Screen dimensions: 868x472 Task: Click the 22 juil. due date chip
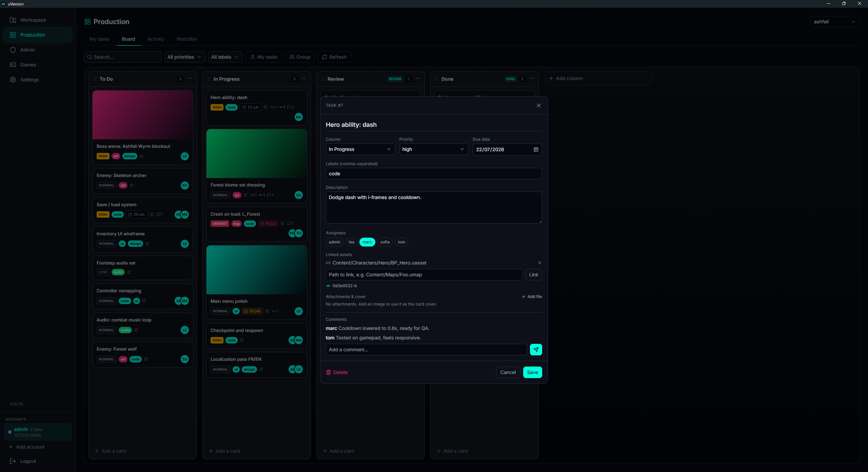[251, 107]
